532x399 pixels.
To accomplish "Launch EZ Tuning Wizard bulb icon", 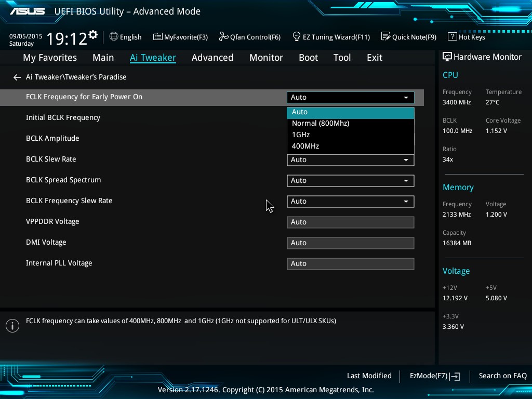I will 297,36.
